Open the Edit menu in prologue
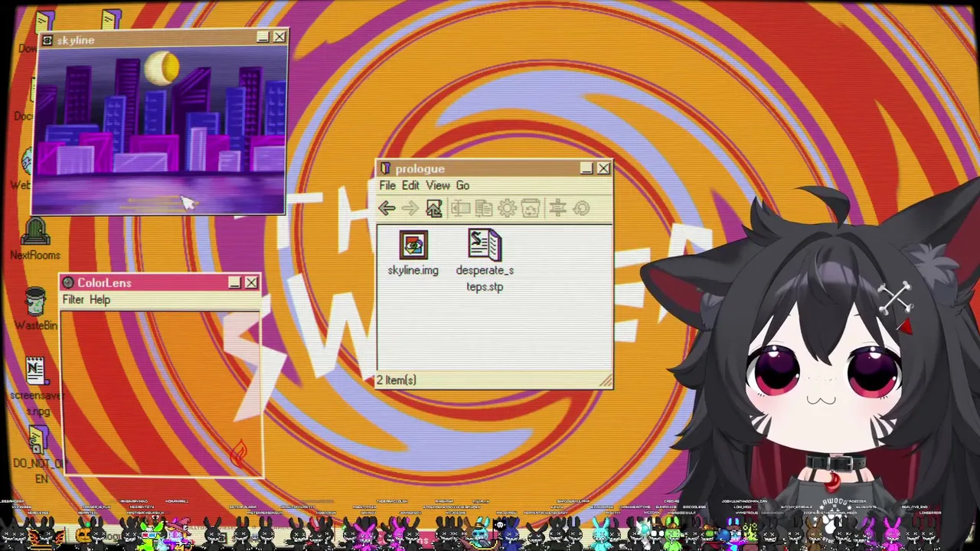 point(410,185)
